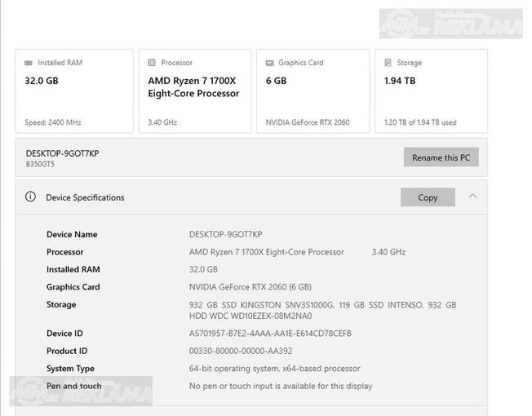This screenshot has height=416, width=532.
Task: Select the 'No pen or touch input' text
Action: pyautogui.click(x=281, y=386)
